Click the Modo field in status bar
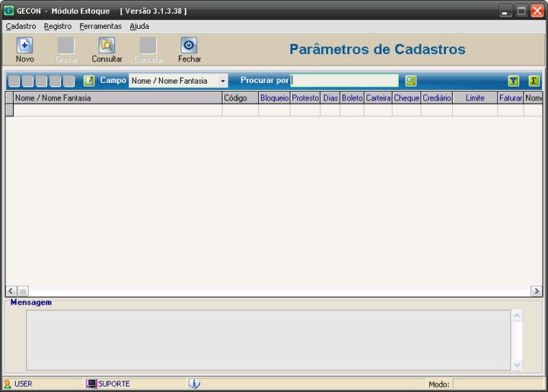Screen dimensions: 548x392 coord(498,384)
